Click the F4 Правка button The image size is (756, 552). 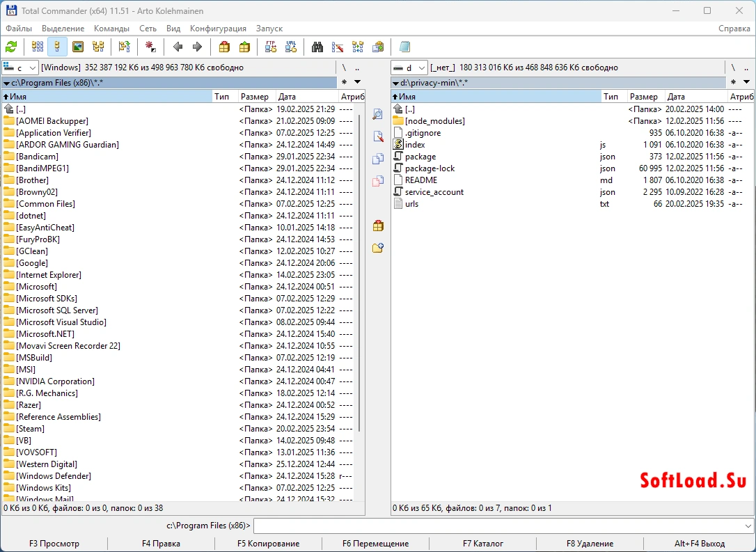pyautogui.click(x=161, y=544)
